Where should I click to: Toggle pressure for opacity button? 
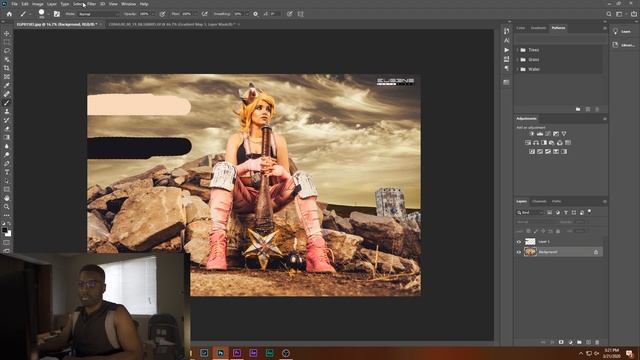[162, 14]
